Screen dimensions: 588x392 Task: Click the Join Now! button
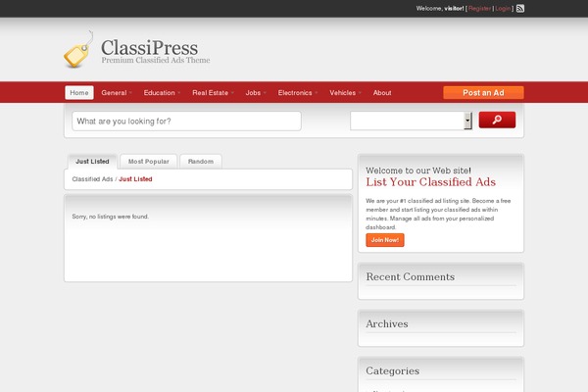click(385, 240)
